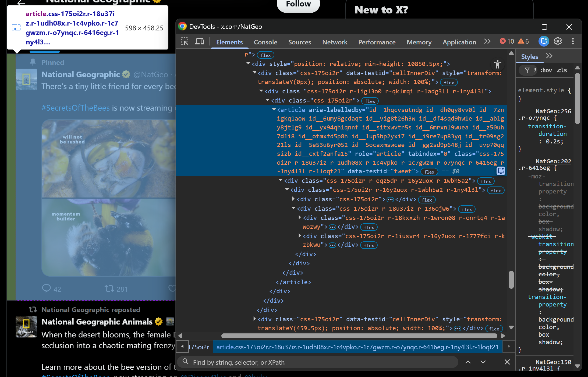Toggle flex badge on r-1iusvr4 div
The image size is (588, 377).
(369, 245)
